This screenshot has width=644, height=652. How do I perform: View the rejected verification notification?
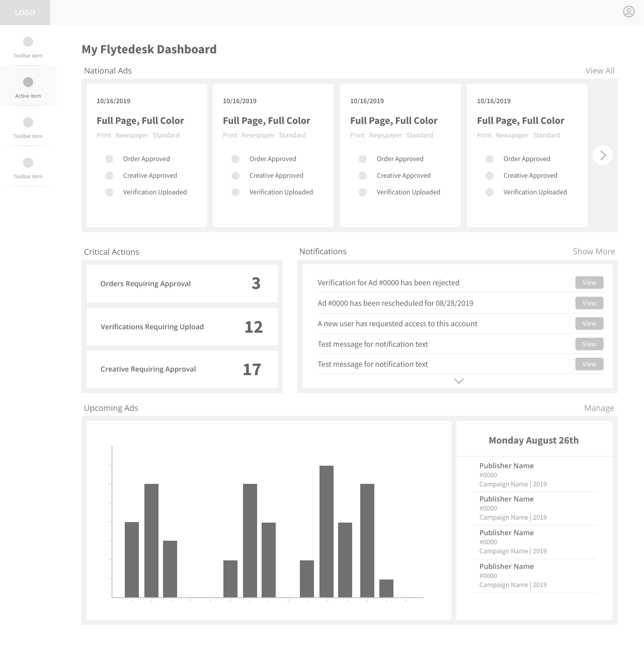(589, 282)
